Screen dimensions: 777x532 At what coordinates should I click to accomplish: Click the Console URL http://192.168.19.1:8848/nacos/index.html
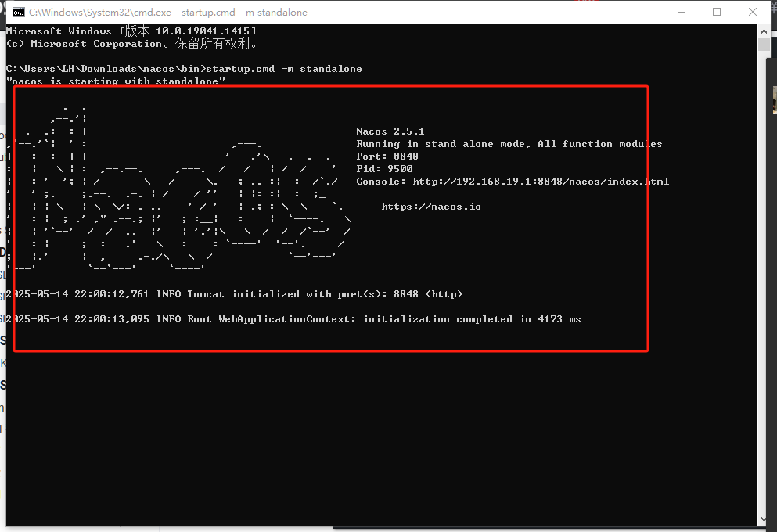[541, 182]
